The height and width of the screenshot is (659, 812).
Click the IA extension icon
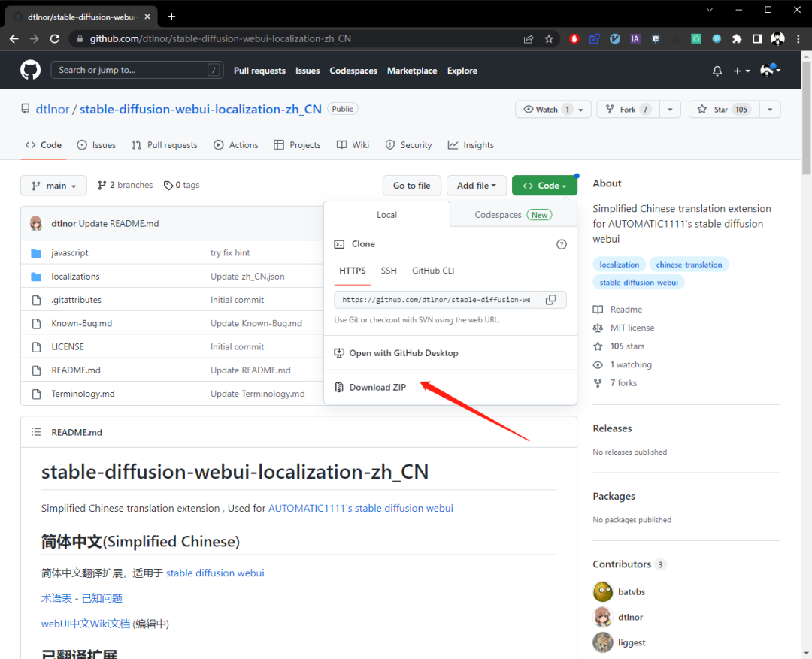point(635,39)
